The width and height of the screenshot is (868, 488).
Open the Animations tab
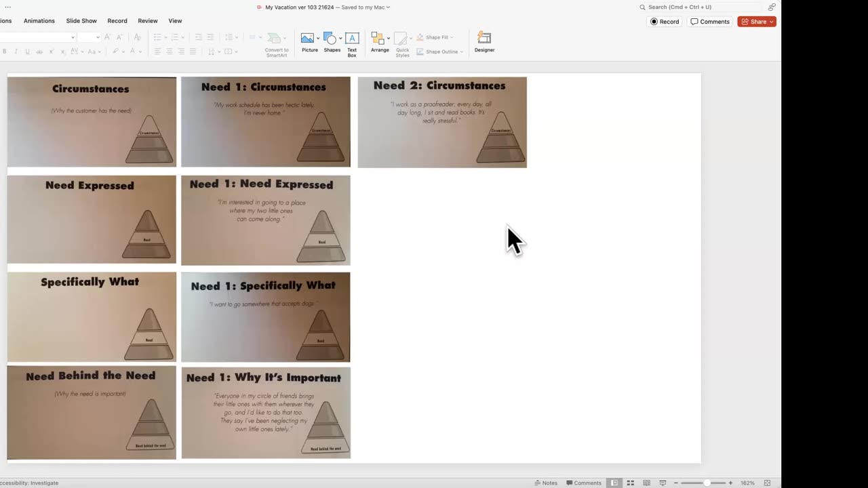[x=39, y=21]
